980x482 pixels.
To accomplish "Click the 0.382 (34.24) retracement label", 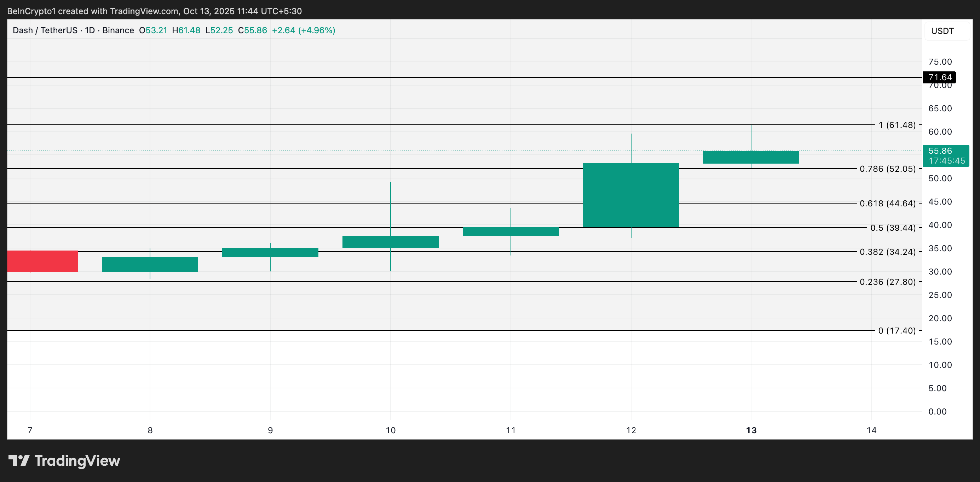I will 887,252.
